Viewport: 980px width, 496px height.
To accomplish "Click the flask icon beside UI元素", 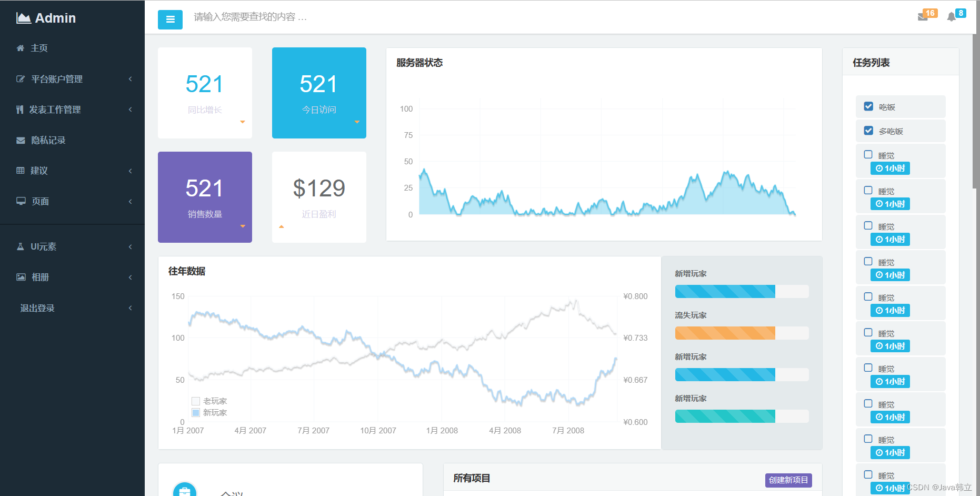I will [21, 246].
